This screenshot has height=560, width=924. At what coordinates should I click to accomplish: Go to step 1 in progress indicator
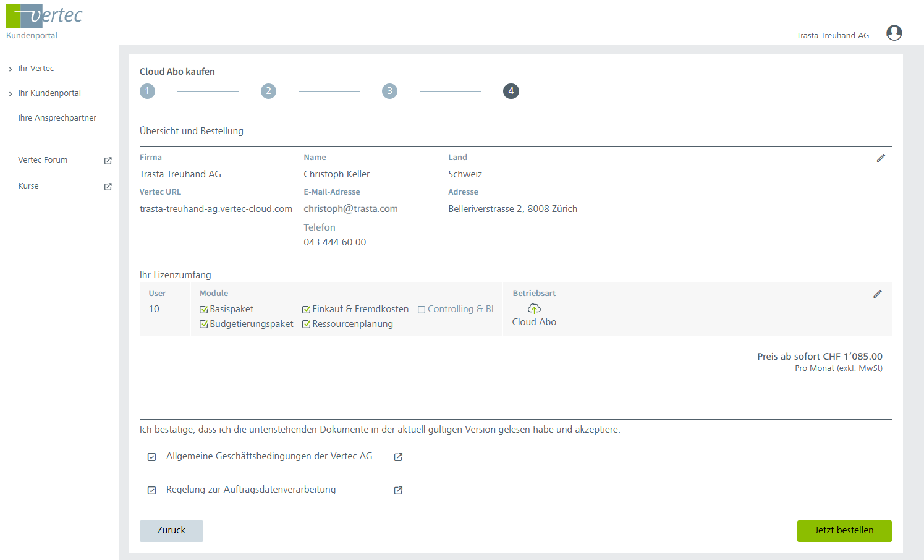pyautogui.click(x=147, y=91)
